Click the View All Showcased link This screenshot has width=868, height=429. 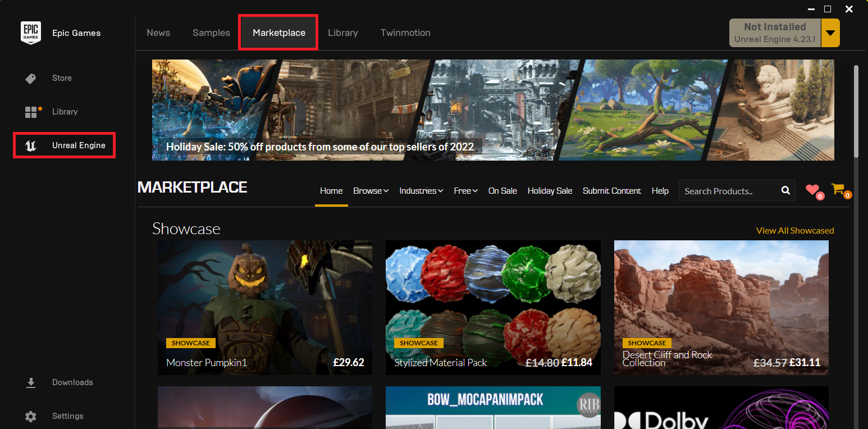(795, 230)
